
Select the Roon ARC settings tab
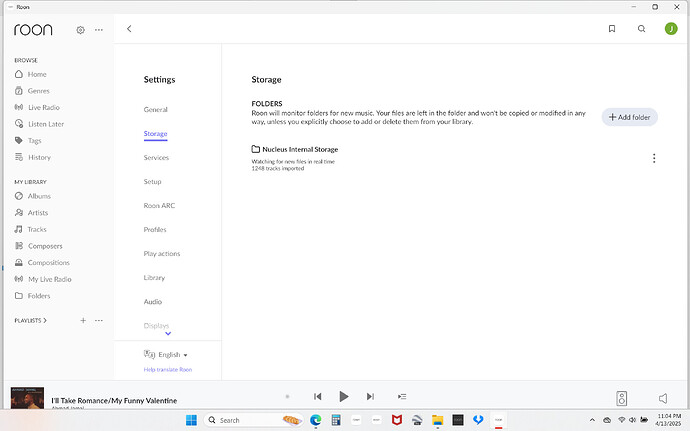159,206
